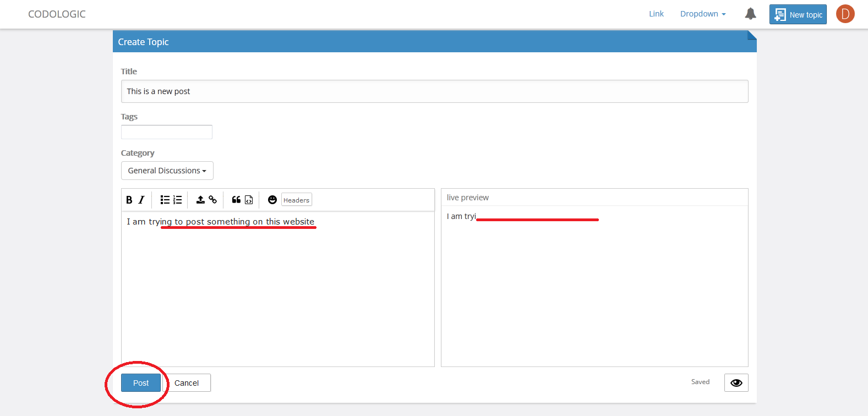868x416 pixels.
Task: Go to CODOLOGIC home
Action: 57,14
